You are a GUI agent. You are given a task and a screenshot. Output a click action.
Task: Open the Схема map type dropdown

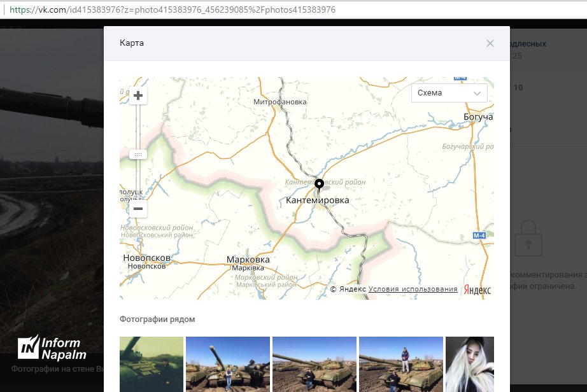449,93
